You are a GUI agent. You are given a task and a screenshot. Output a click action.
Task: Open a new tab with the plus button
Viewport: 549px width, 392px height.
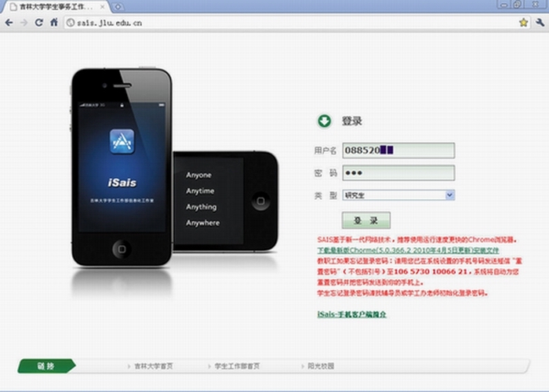click(x=118, y=6)
